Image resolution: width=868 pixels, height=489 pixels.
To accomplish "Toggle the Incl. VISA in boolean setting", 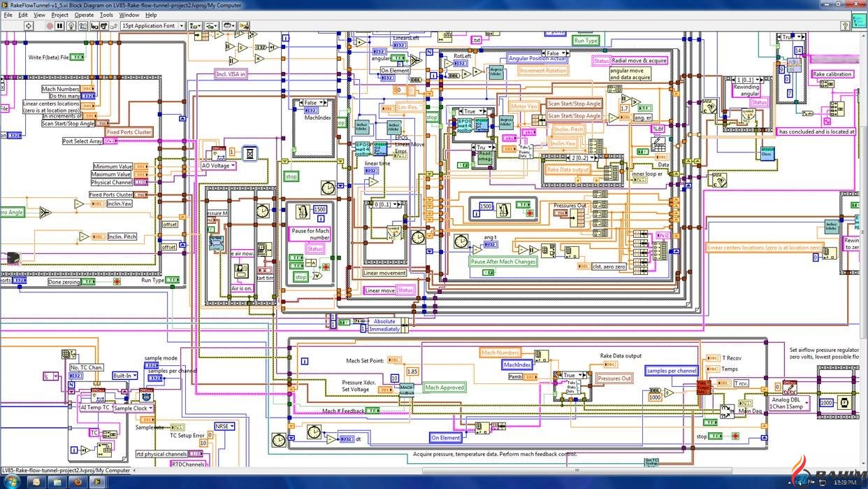I will [x=231, y=73].
